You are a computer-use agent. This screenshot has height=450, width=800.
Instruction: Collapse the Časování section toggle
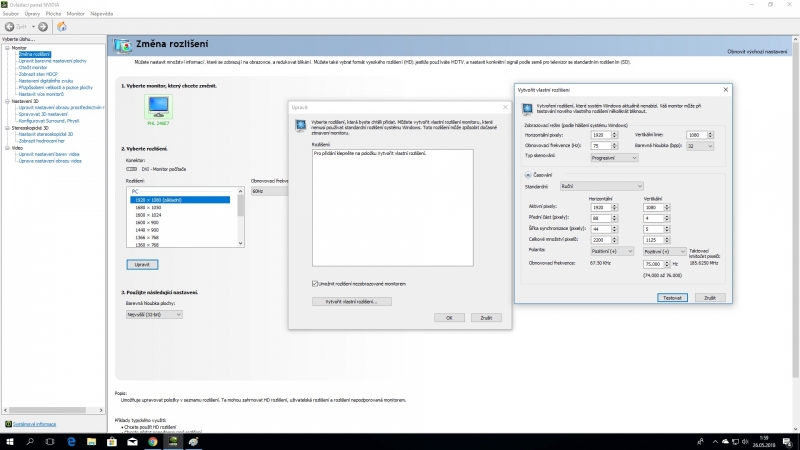click(x=528, y=175)
